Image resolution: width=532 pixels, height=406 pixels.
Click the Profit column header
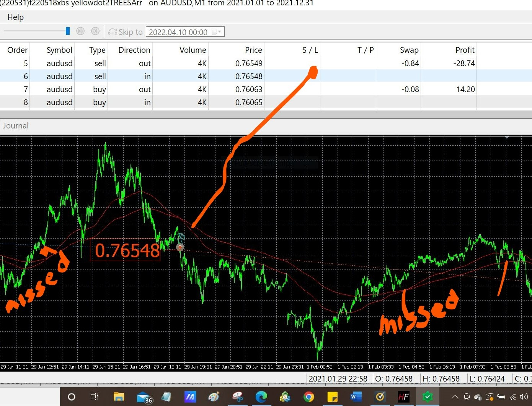(x=465, y=50)
